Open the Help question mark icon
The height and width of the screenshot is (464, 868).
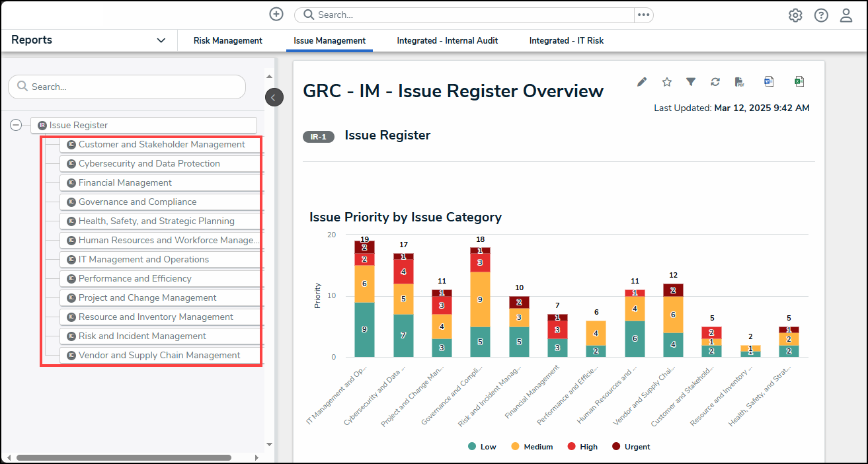[820, 15]
